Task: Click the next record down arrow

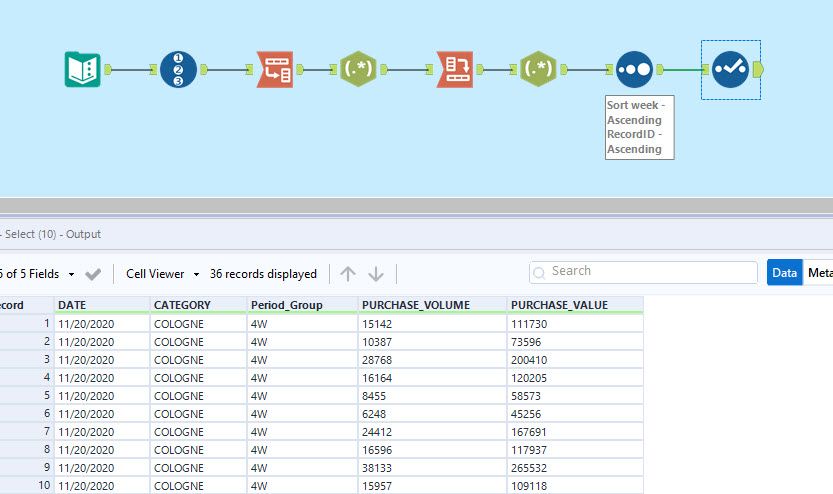Action: [376, 274]
